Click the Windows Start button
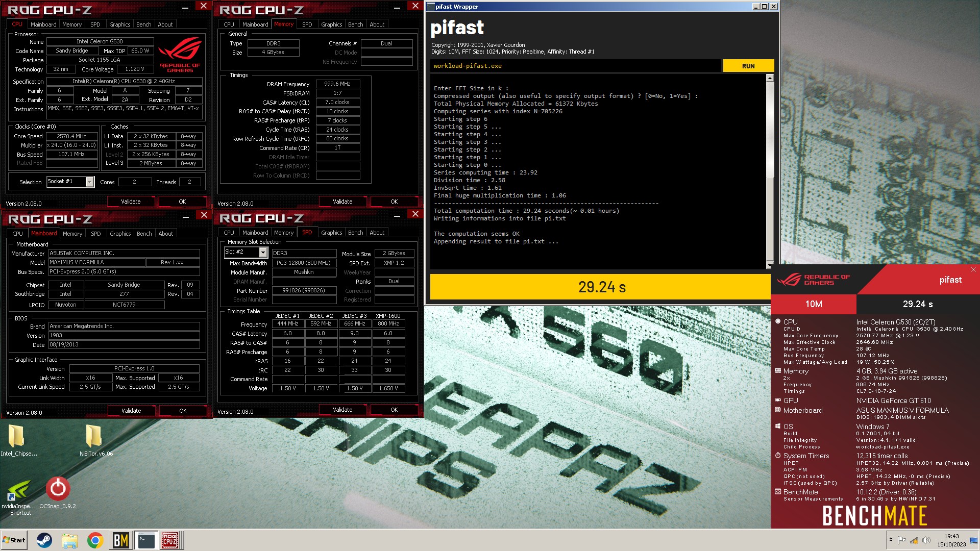Image resolution: width=980 pixels, height=551 pixels. pyautogui.click(x=14, y=540)
